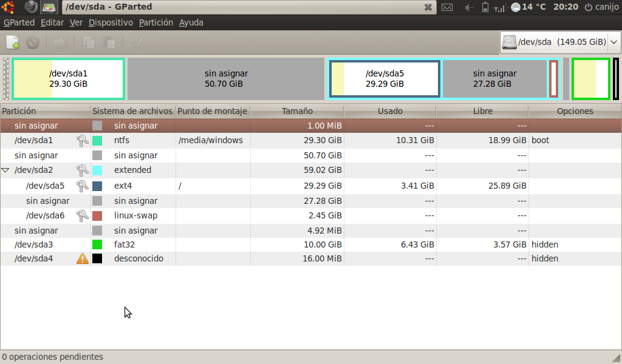This screenshot has width=622, height=364.
Task: Click the boot flag of /dev/sda1
Action: (x=540, y=140)
